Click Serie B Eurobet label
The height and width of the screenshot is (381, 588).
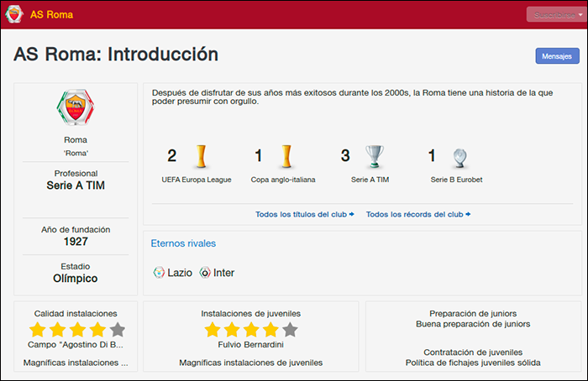click(456, 180)
